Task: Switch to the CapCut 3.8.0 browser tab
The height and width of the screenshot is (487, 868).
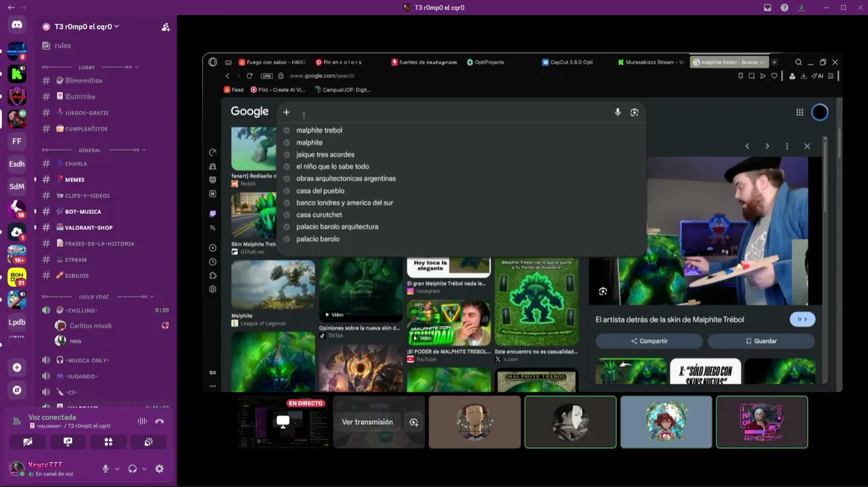Action: [567, 62]
